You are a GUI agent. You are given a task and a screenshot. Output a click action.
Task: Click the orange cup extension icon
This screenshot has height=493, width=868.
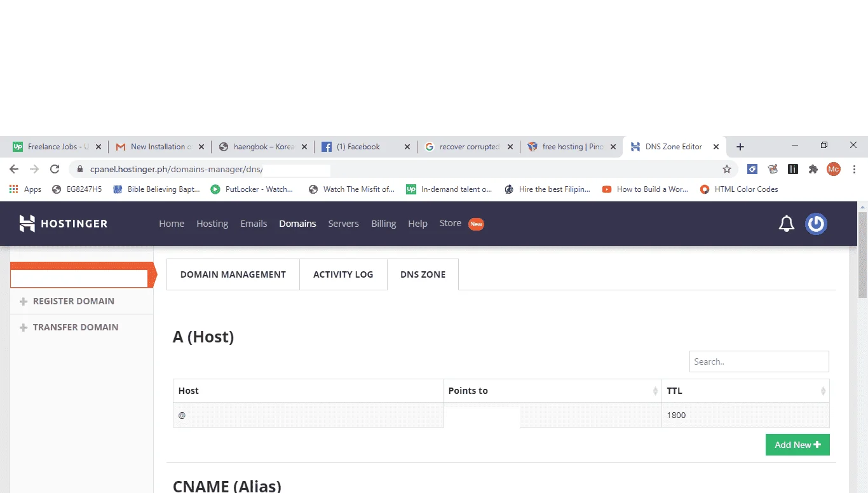(773, 169)
